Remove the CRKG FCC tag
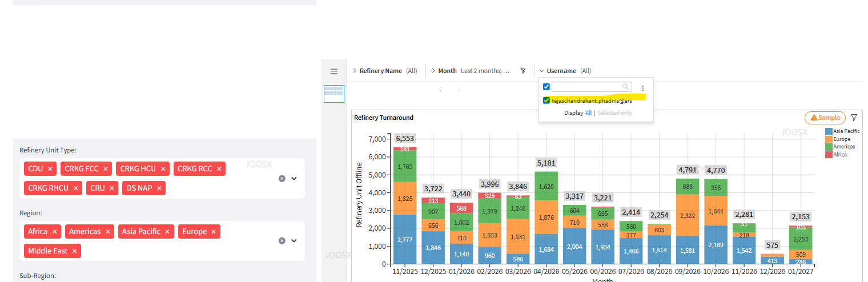This screenshot has width=868, height=282. pos(106,169)
